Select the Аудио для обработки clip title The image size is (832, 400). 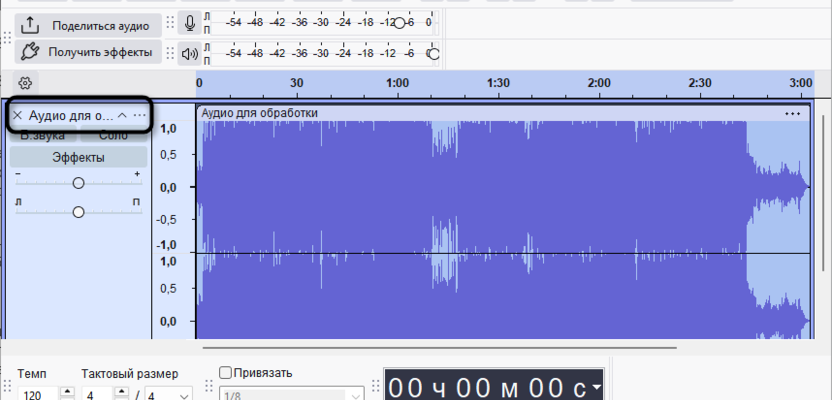click(260, 113)
